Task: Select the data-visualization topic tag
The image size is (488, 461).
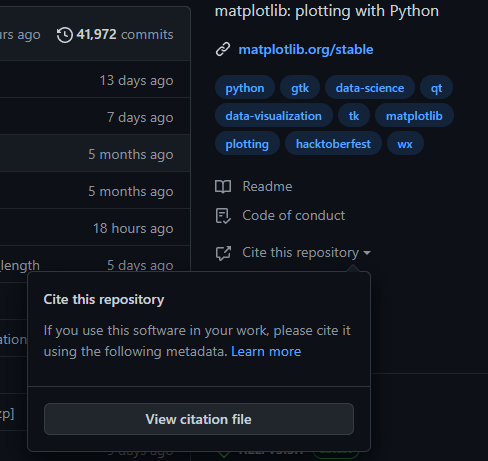Action: (x=274, y=116)
